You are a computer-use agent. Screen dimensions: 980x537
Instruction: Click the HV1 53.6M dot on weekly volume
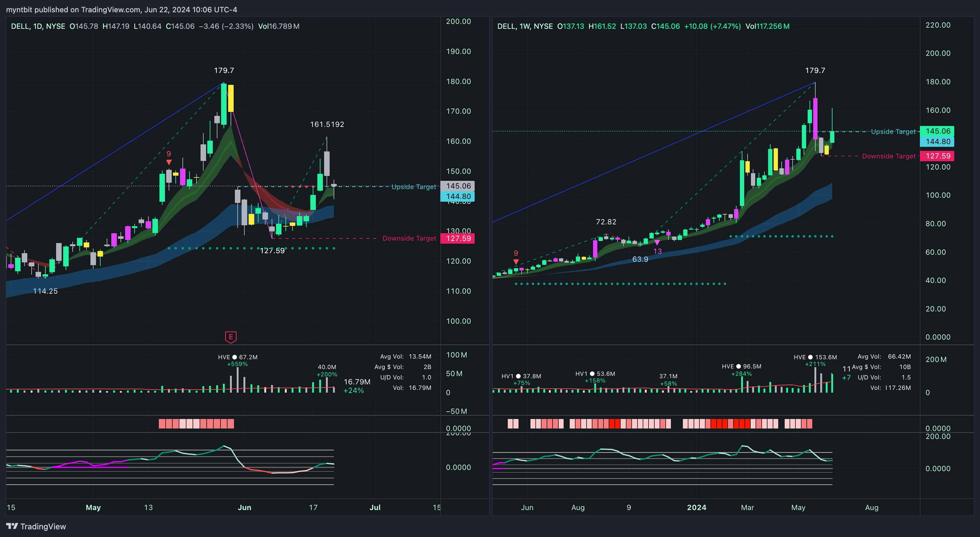click(592, 374)
